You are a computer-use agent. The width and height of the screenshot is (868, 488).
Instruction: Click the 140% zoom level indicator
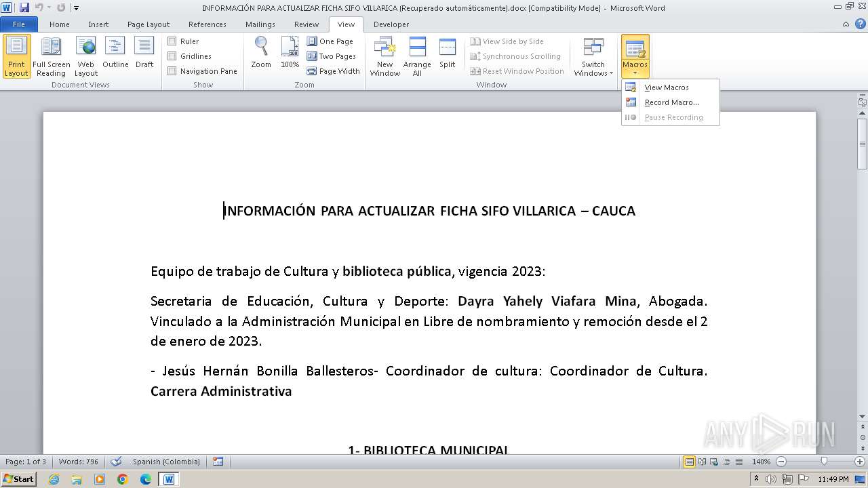click(762, 462)
